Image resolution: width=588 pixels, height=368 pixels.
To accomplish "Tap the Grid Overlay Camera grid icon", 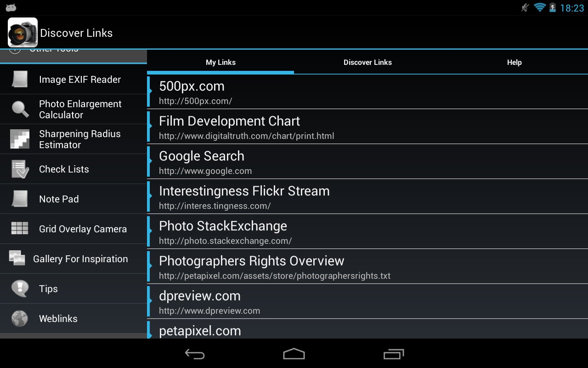I will pos(20,229).
